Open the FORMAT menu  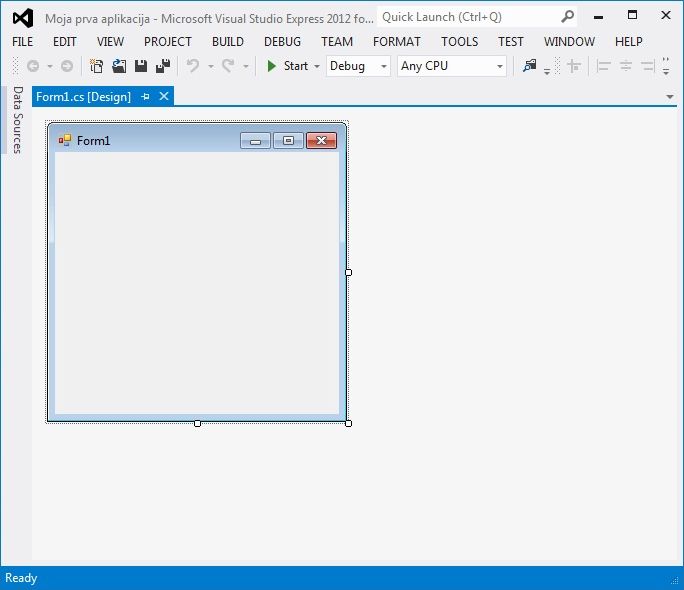point(397,42)
